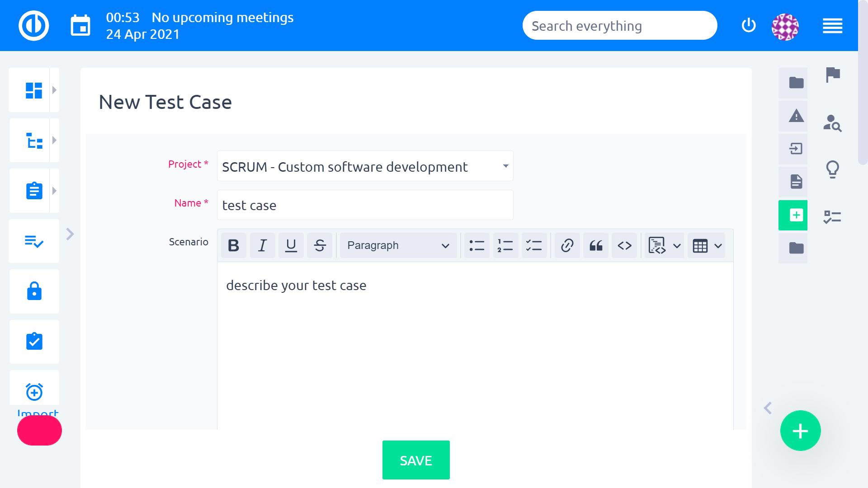The image size is (868, 488).
Task: Click the green plus floating button
Action: click(800, 431)
